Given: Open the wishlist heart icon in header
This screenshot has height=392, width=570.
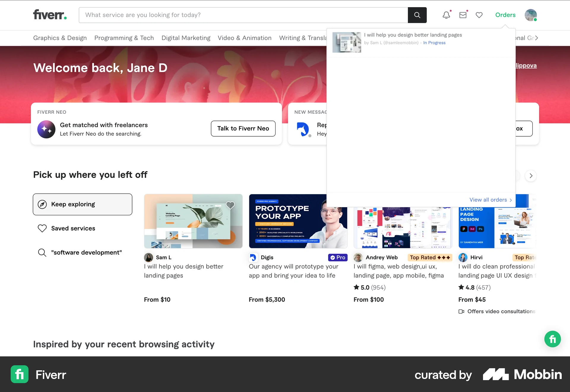Looking at the screenshot, I should [479, 15].
